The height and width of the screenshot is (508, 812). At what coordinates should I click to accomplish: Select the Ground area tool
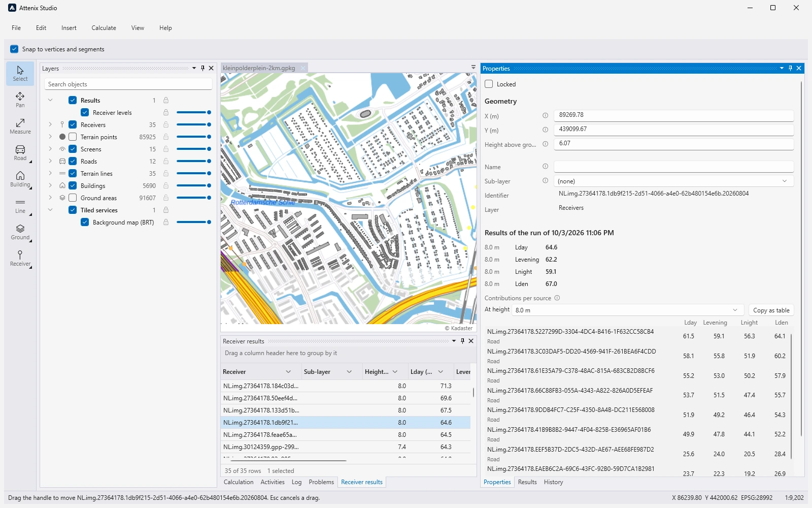tap(20, 232)
